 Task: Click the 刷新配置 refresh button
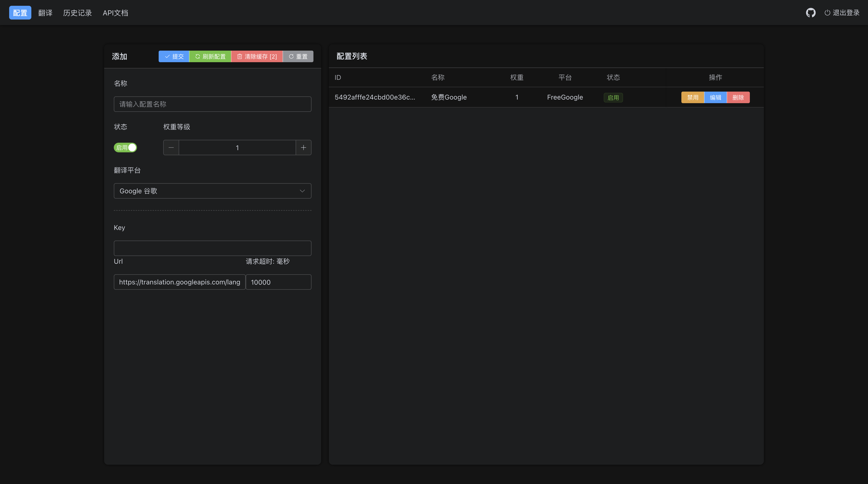pos(210,56)
